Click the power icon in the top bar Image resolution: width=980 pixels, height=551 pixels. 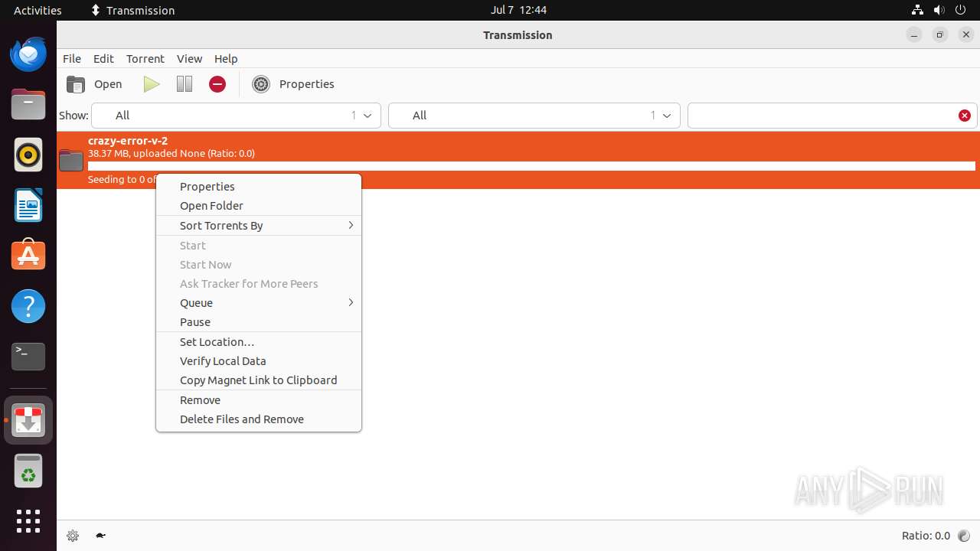click(961, 10)
